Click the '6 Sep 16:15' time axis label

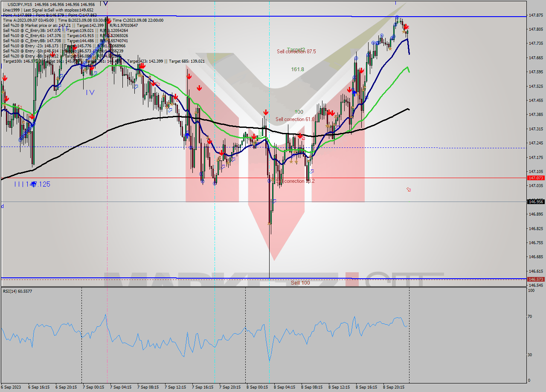pos(39,387)
